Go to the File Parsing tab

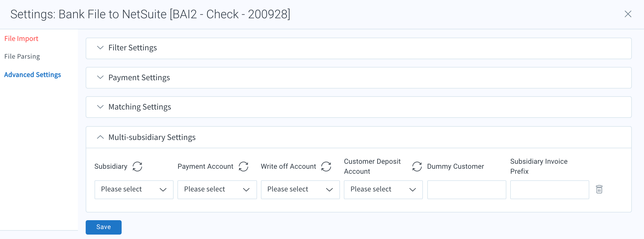click(x=22, y=56)
